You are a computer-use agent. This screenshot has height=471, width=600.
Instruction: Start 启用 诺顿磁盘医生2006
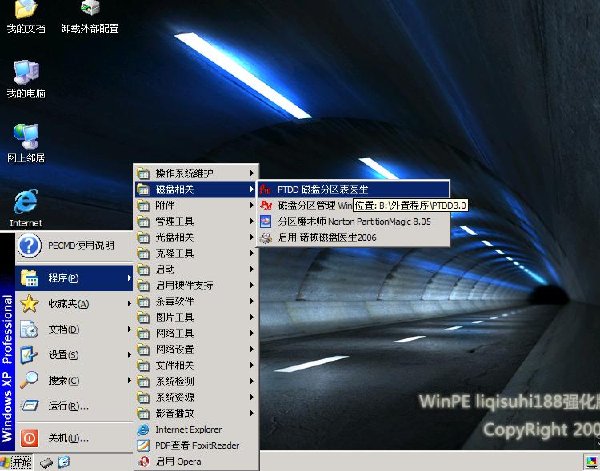click(x=353, y=238)
